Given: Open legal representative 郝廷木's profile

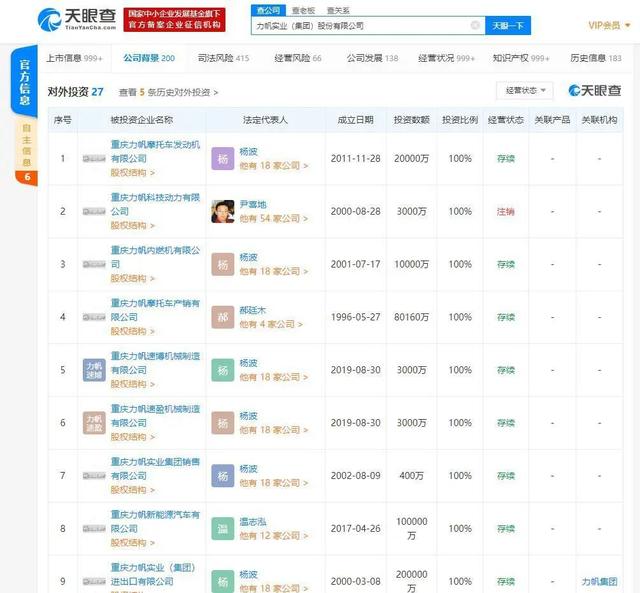Looking at the screenshot, I should tap(253, 310).
